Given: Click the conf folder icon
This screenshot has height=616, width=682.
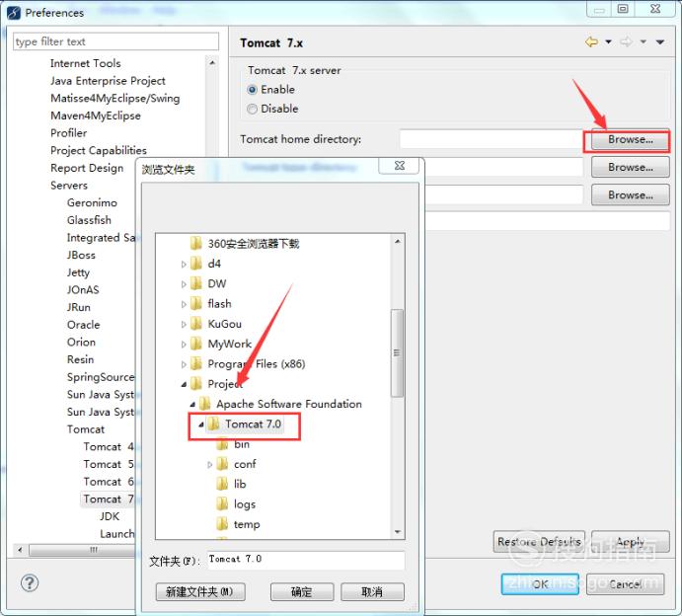Looking at the screenshot, I should pos(222,464).
